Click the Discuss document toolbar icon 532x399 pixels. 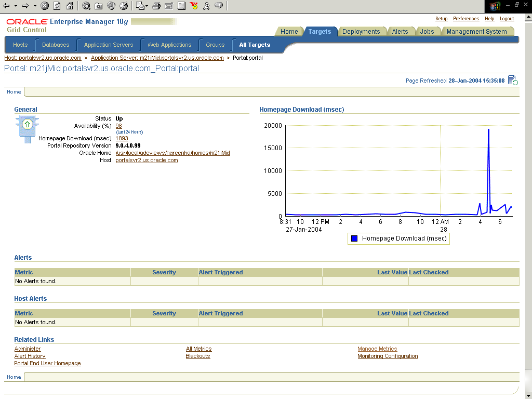pos(181,6)
